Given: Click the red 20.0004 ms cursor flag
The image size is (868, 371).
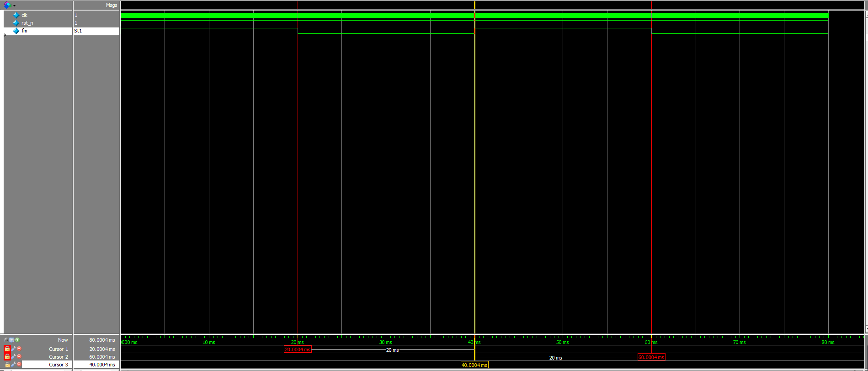Looking at the screenshot, I should click(297, 349).
